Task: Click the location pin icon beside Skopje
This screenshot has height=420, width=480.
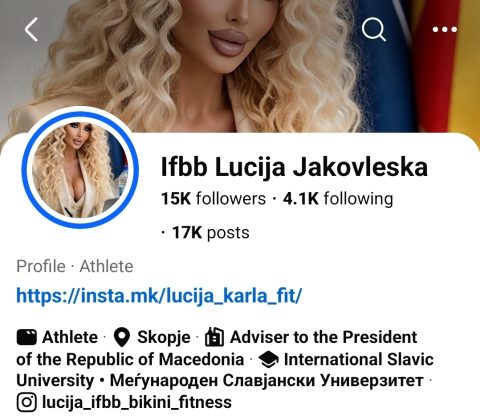Action: tap(122, 337)
